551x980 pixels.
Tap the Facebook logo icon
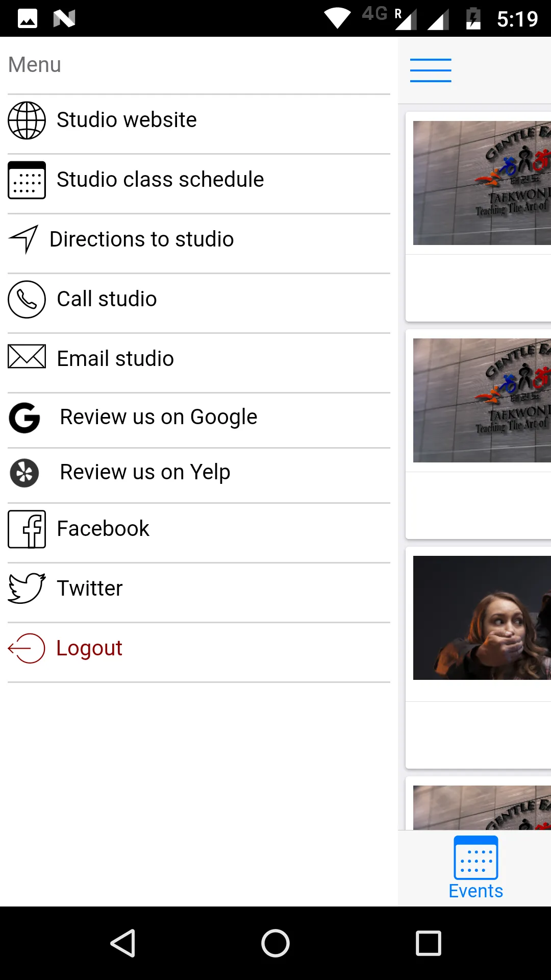27,529
